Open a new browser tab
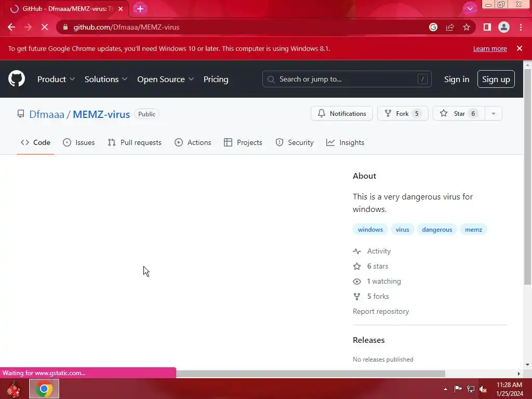The image size is (532, 399). coord(140,9)
